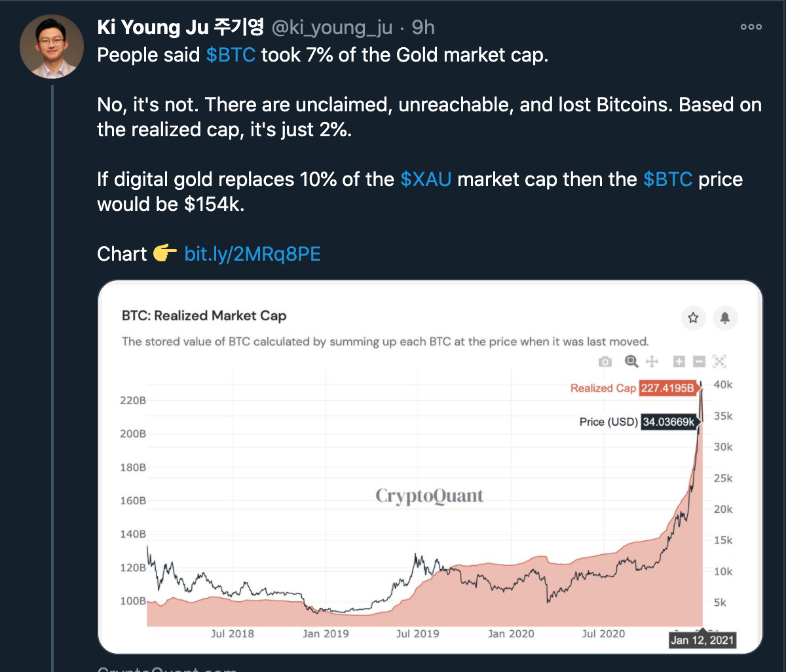Open the $XAU cashtag link
This screenshot has height=672, width=786.
point(426,179)
